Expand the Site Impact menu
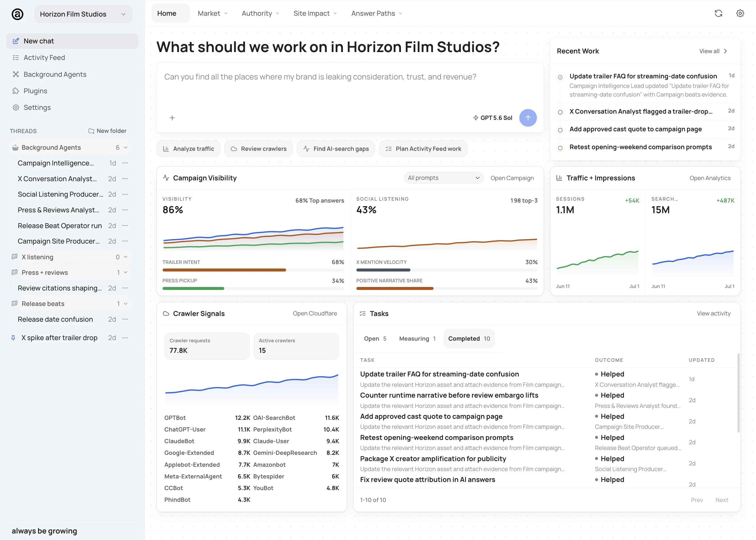Image resolution: width=756 pixels, height=540 pixels. click(315, 13)
